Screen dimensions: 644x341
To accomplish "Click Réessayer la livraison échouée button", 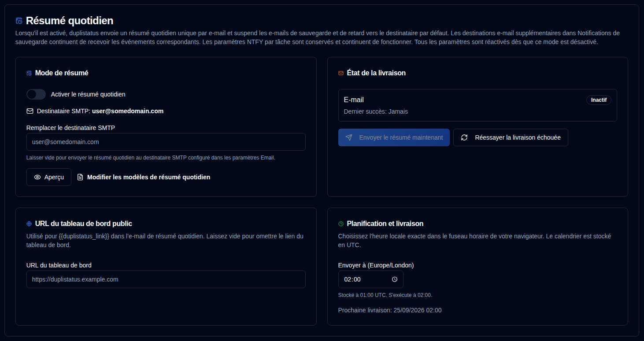I will [511, 137].
